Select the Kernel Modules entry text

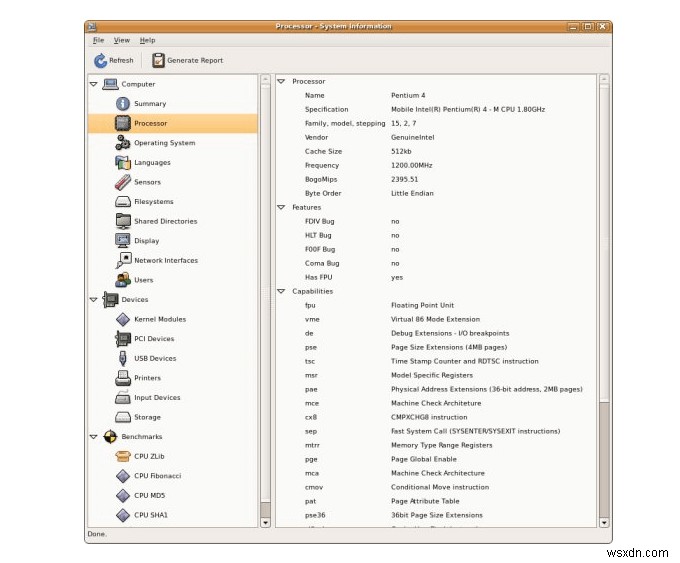pyautogui.click(x=160, y=319)
